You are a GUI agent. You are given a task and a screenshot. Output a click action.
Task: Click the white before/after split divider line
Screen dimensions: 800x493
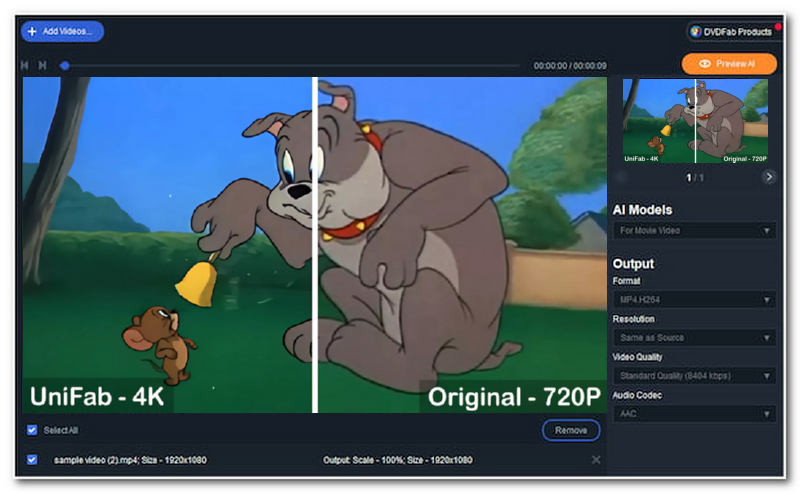point(315,245)
